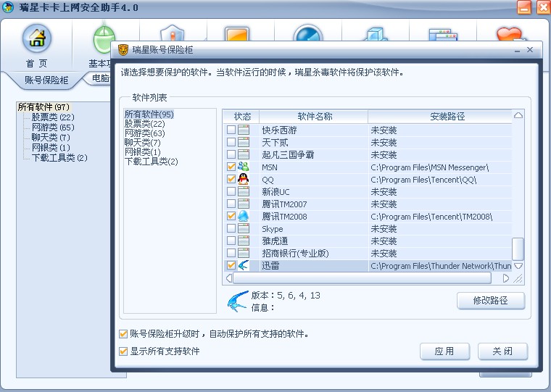This screenshot has height=392, width=551.
Task: Click the red heart icon in main toolbar
Action: (x=510, y=34)
